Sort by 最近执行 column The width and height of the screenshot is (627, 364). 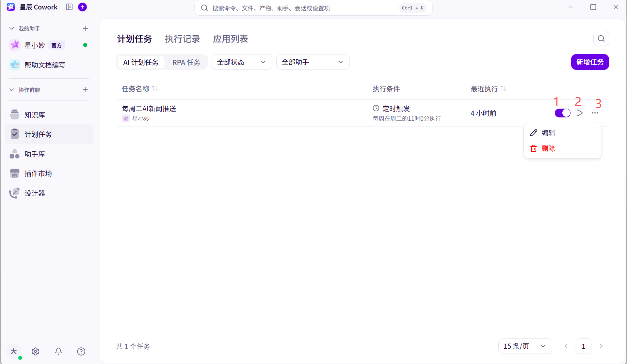click(x=504, y=89)
